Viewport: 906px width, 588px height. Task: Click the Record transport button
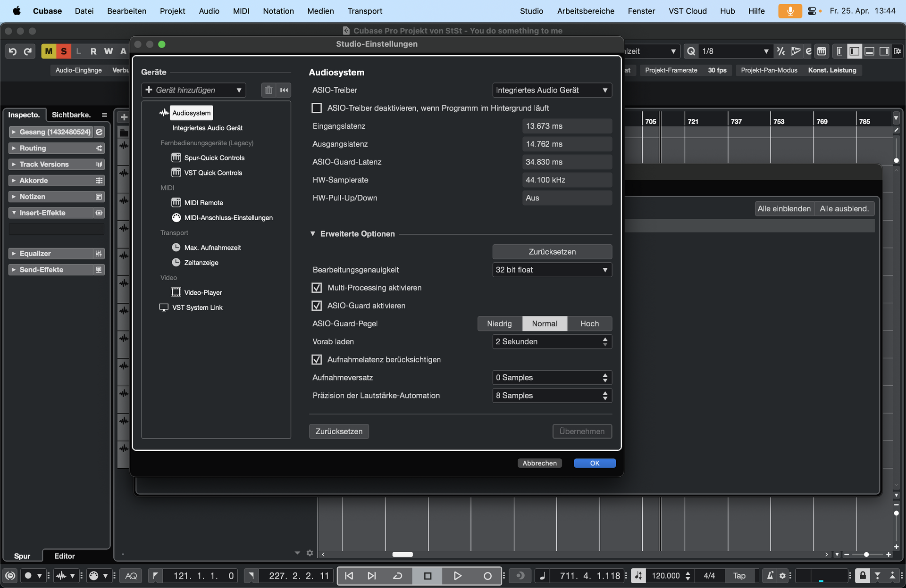pos(487,576)
